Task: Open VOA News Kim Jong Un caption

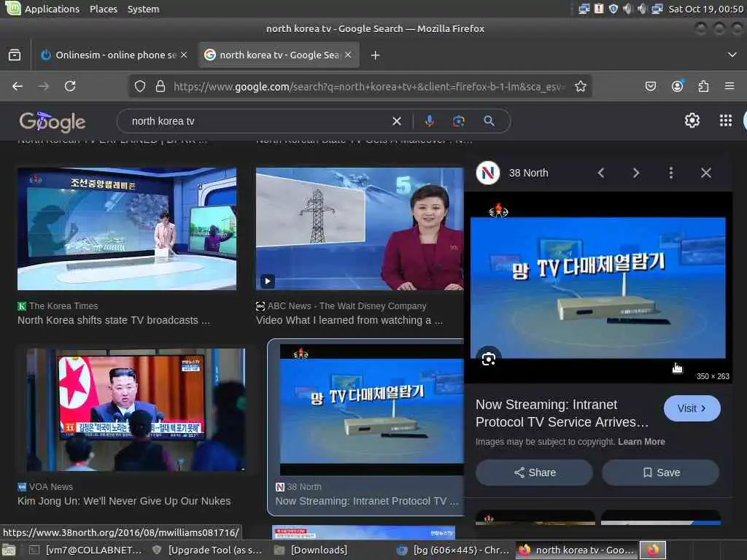Action: click(124, 501)
